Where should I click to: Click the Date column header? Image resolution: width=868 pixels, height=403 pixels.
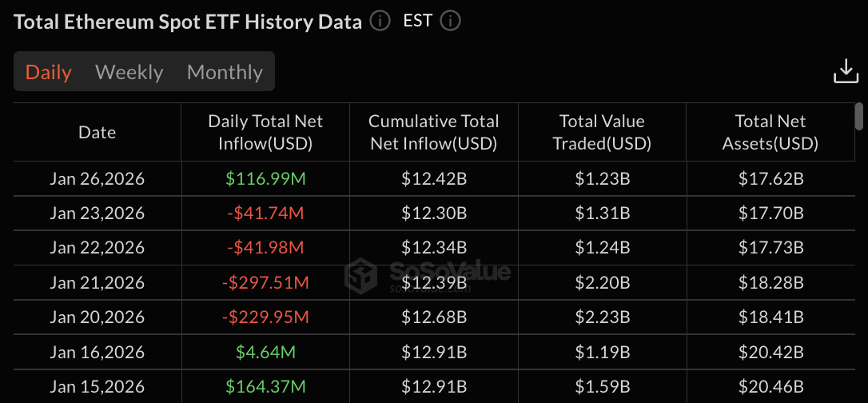[98, 133]
